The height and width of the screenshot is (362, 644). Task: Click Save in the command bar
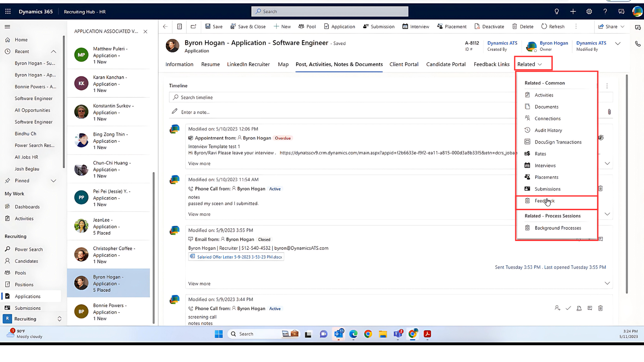click(x=214, y=26)
